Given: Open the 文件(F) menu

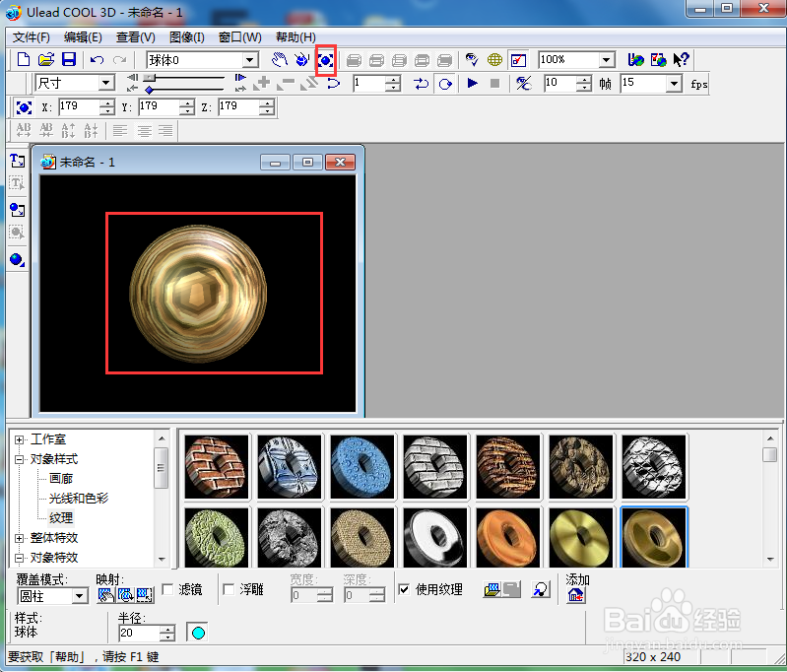Looking at the screenshot, I should [32, 37].
